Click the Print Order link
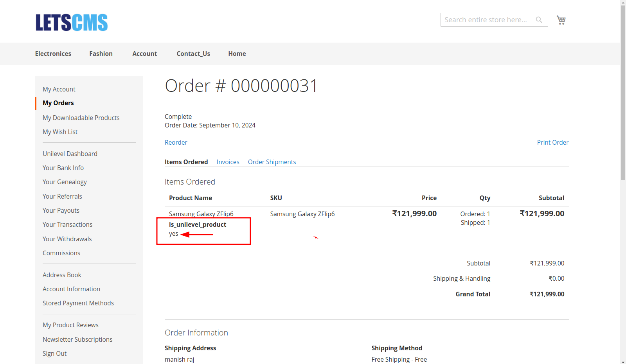626x364 pixels. tap(552, 142)
